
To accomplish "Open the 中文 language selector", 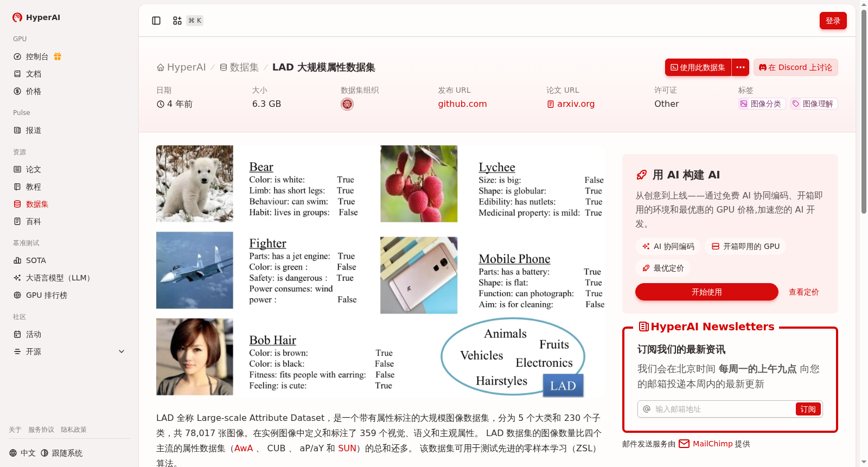I will tap(22, 453).
